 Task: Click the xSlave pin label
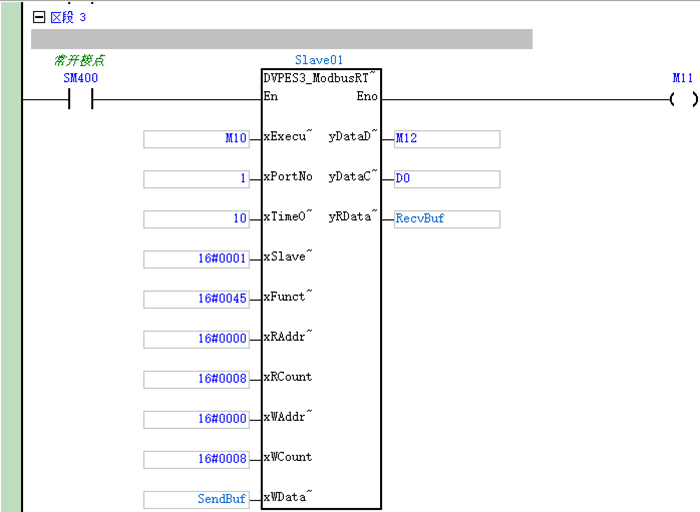288,257
